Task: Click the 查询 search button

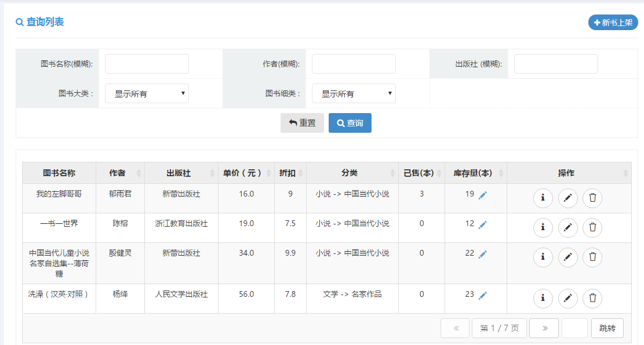Action: pyautogui.click(x=350, y=123)
